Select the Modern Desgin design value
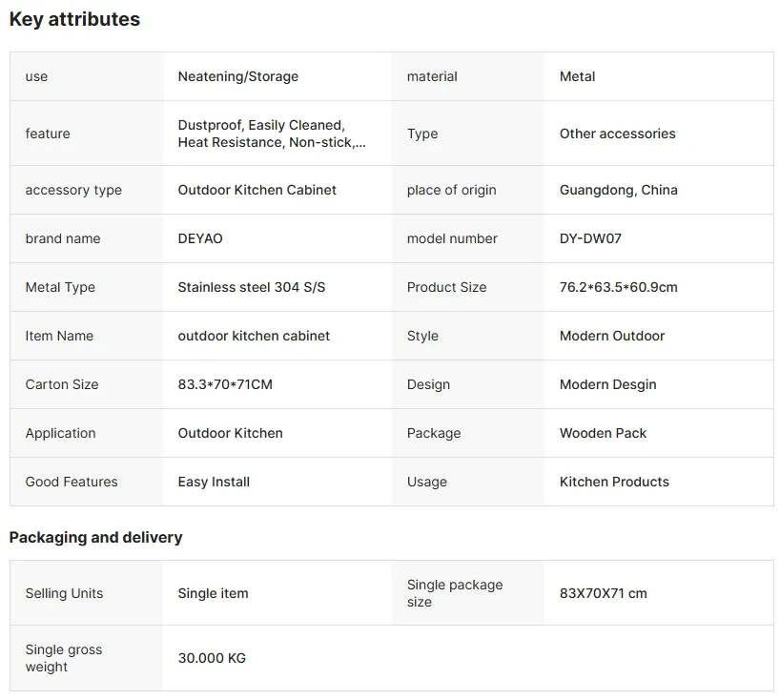This screenshot has height=700, width=780. pyautogui.click(x=607, y=384)
